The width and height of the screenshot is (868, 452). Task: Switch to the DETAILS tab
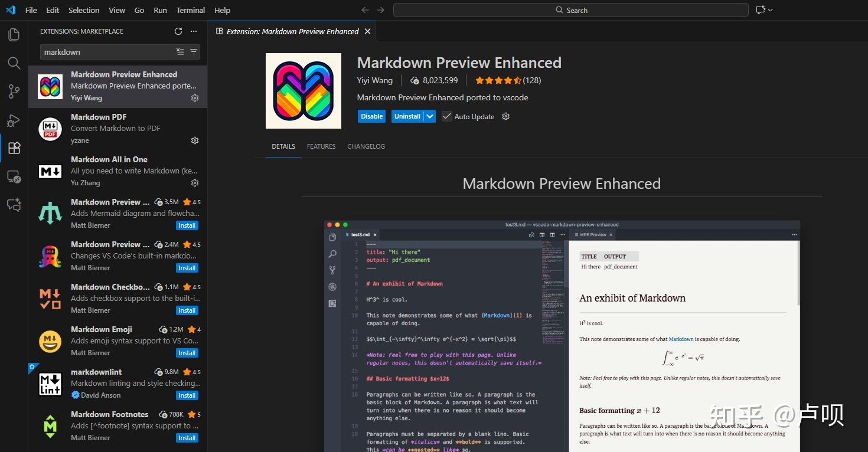coord(283,146)
